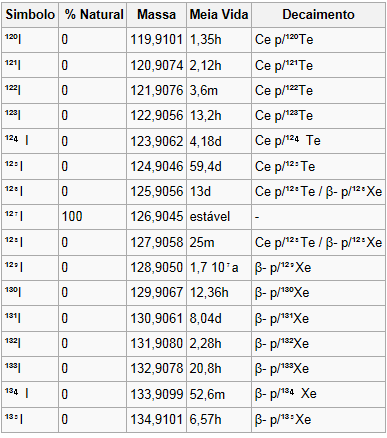
Task: Click the half-life 12,36h
Action: tap(209, 293)
